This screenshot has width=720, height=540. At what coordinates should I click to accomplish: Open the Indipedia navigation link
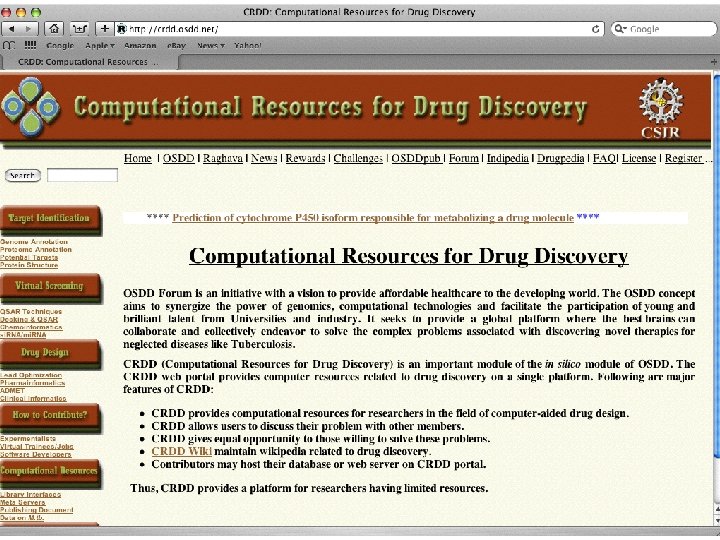pos(508,158)
